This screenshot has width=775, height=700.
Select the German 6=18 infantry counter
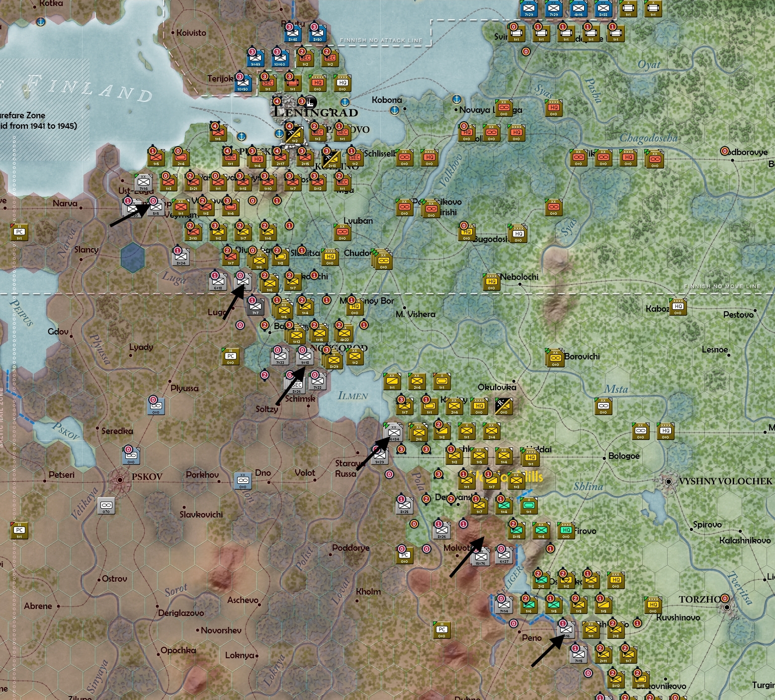(x=218, y=282)
